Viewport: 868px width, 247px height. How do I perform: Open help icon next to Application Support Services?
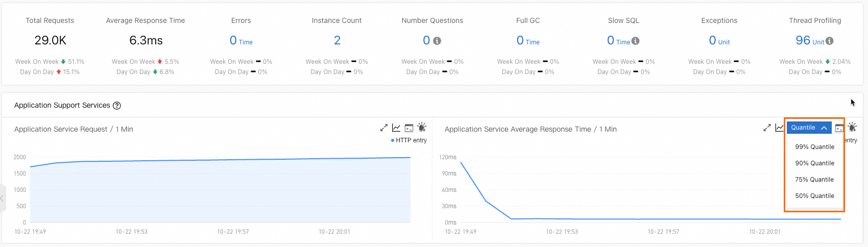[117, 106]
